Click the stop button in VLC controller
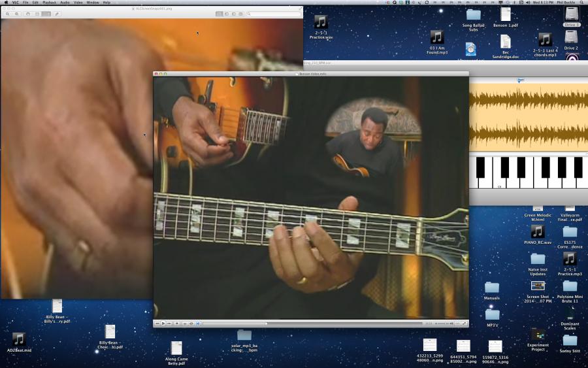Image resolution: width=588 pixels, height=368 pixels. 177,324
